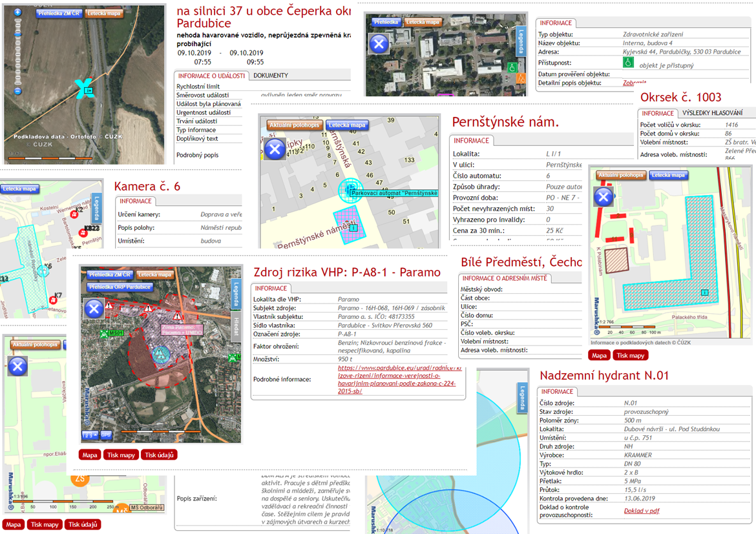Toggle Aktuální polohopis on the bottom-left map
Screen dimensions: 756x534
click(35, 345)
